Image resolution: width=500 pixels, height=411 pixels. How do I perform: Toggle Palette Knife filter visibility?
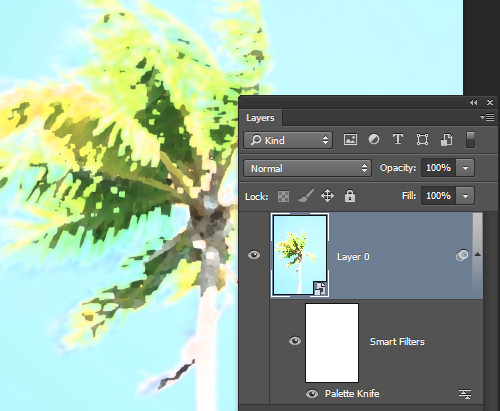[x=312, y=394]
